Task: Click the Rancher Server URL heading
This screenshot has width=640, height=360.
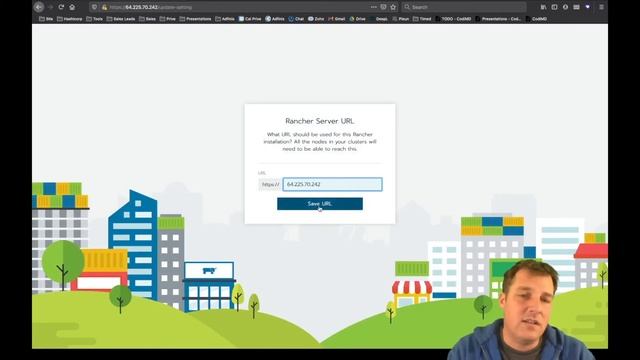Action: (320, 121)
